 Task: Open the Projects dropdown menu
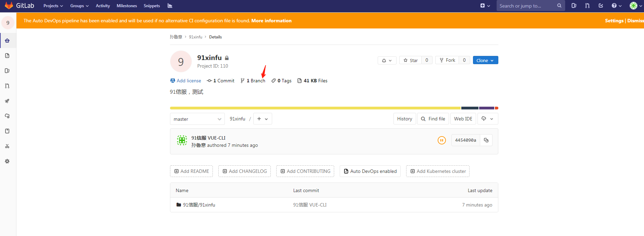tap(53, 6)
